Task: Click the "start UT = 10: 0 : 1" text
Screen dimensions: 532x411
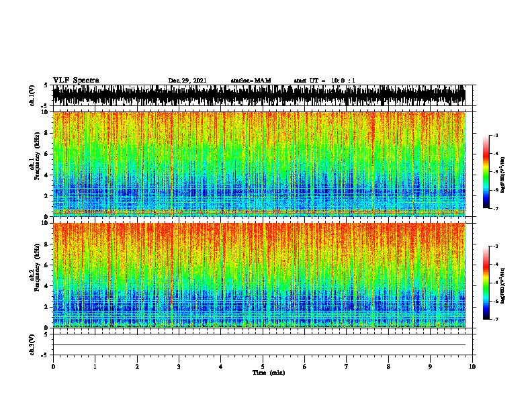Action: coord(324,81)
